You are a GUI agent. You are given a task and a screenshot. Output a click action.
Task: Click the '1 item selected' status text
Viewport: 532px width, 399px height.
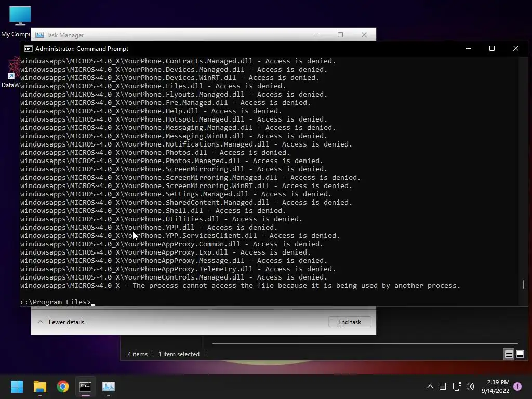(x=179, y=354)
